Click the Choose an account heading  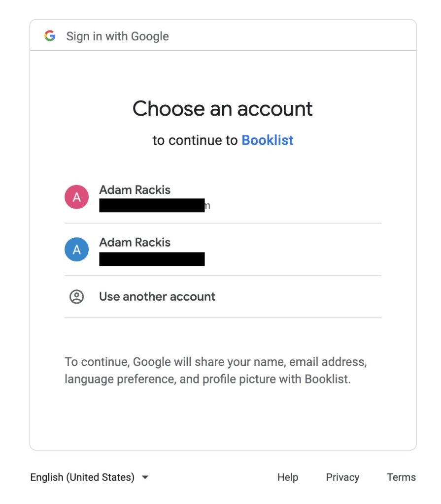click(x=223, y=109)
